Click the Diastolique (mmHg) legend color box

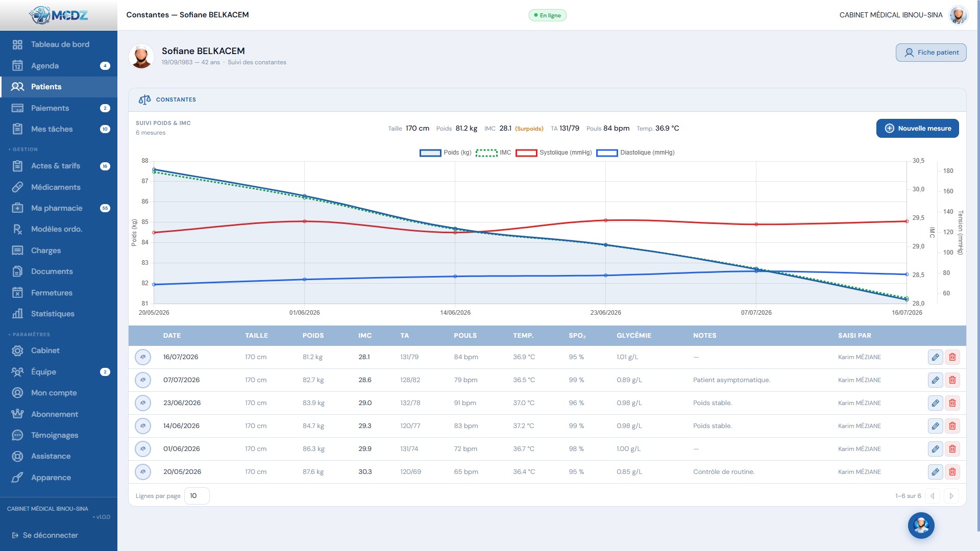click(607, 153)
